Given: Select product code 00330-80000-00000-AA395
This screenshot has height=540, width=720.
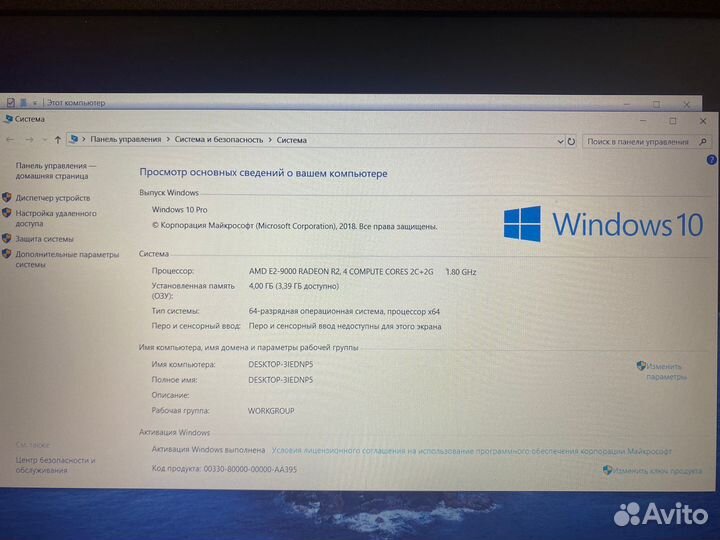Looking at the screenshot, I should [250, 469].
